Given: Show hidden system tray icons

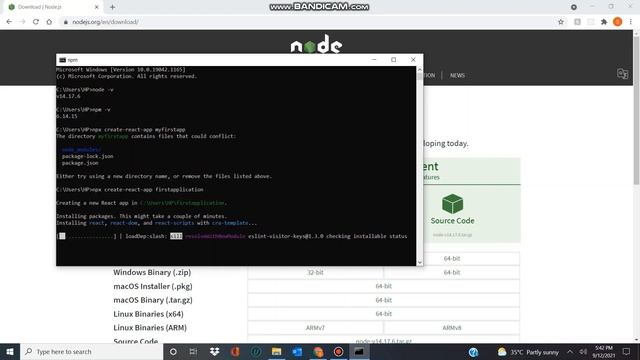Looking at the screenshot, I should [570, 352].
